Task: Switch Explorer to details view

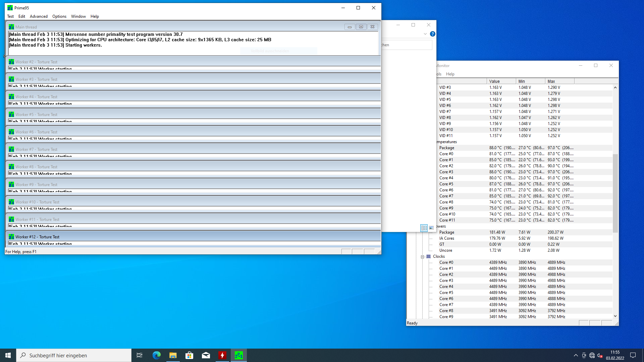Action: click(x=424, y=228)
